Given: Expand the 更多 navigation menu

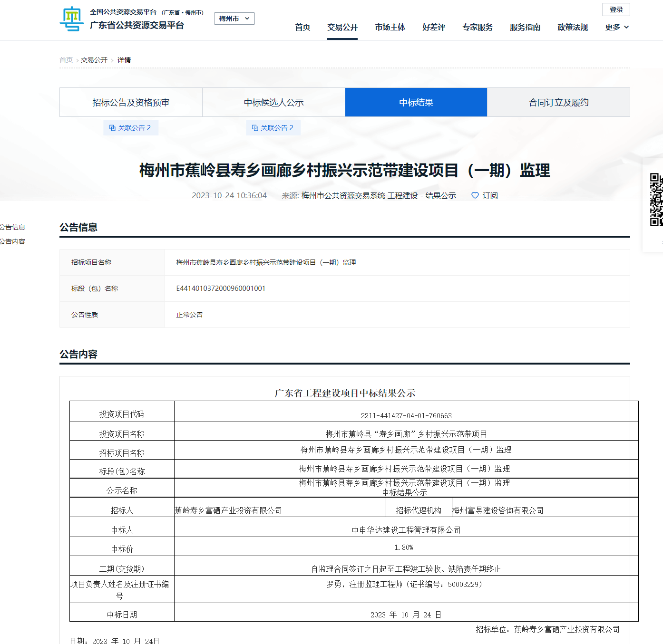Looking at the screenshot, I should point(616,27).
